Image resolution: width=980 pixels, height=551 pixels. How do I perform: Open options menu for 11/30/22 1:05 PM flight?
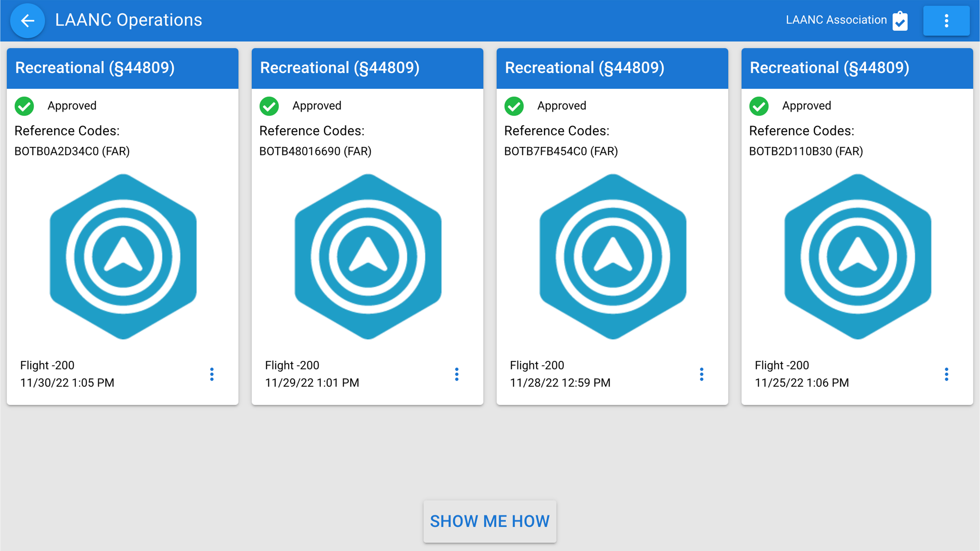212,374
